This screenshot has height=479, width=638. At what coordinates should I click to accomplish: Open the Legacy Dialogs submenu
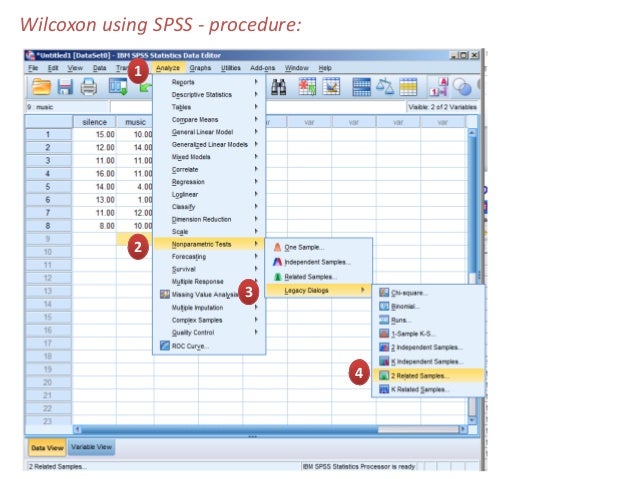point(319,290)
